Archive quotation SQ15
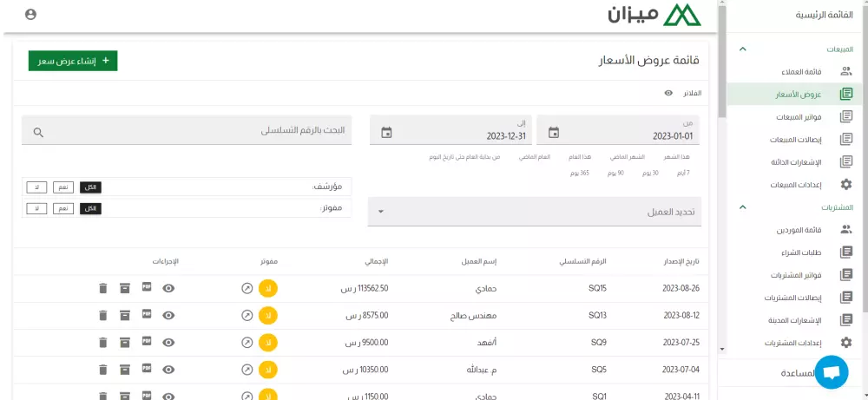Screen dimensions: 868x400 pos(125,288)
